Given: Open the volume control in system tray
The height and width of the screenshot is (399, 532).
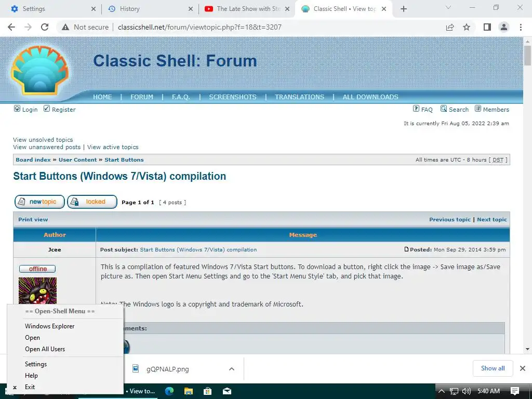Looking at the screenshot, I should [467, 391].
